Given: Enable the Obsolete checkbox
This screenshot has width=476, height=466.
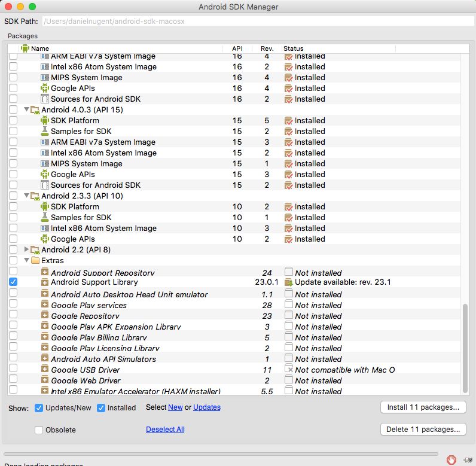Looking at the screenshot, I should [x=38, y=430].
